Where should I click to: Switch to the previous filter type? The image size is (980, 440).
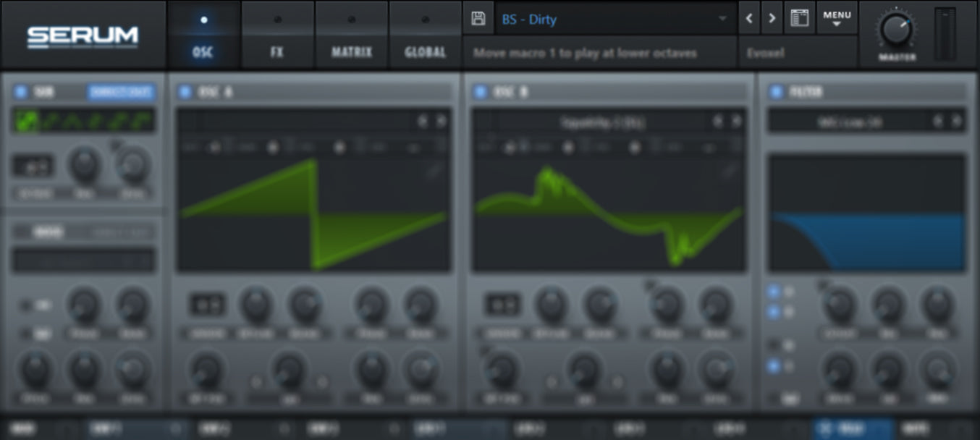point(939,122)
